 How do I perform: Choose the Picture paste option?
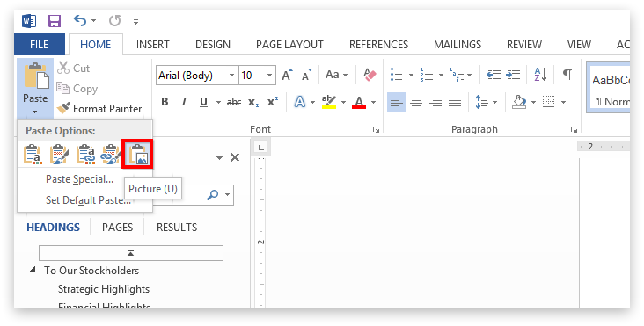137,154
